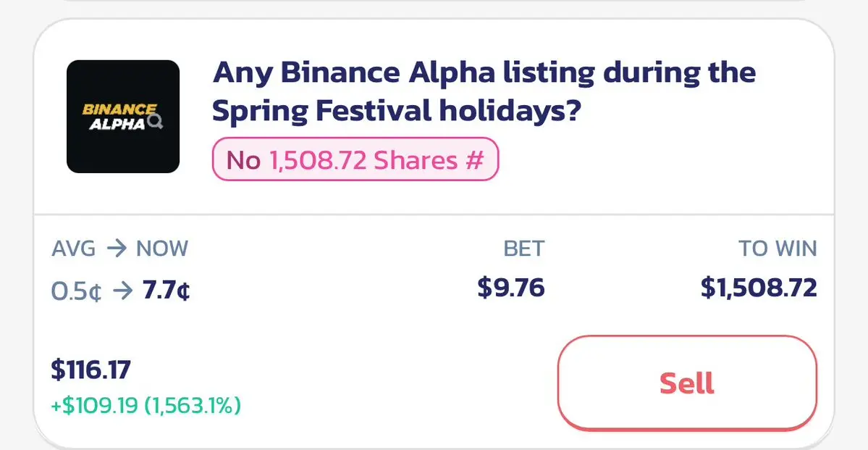The height and width of the screenshot is (450, 868).
Task: Select the 'No' word in the pink badge
Action: pyautogui.click(x=243, y=159)
